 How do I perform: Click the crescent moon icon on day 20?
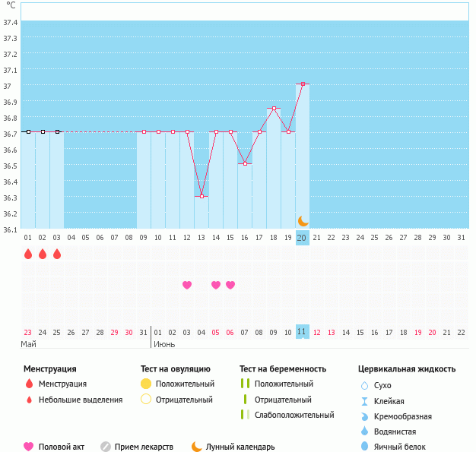point(303,221)
